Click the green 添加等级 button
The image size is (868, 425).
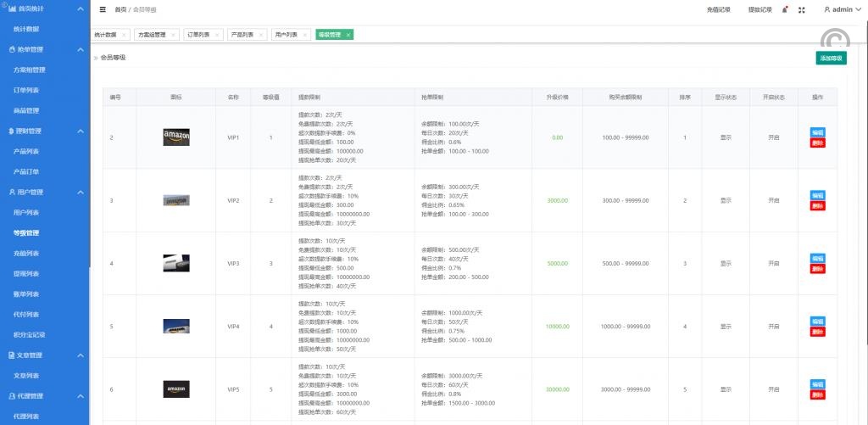[x=831, y=58]
